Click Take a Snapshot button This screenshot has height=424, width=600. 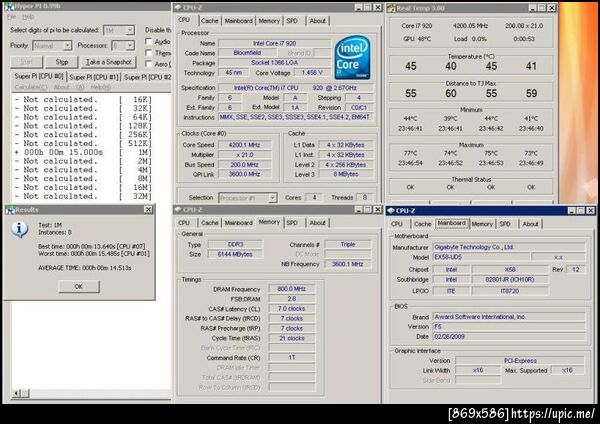[108, 62]
